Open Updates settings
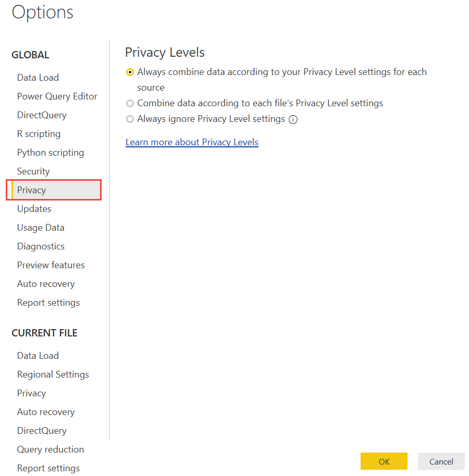Viewport: 469px width, 476px height. coord(34,209)
